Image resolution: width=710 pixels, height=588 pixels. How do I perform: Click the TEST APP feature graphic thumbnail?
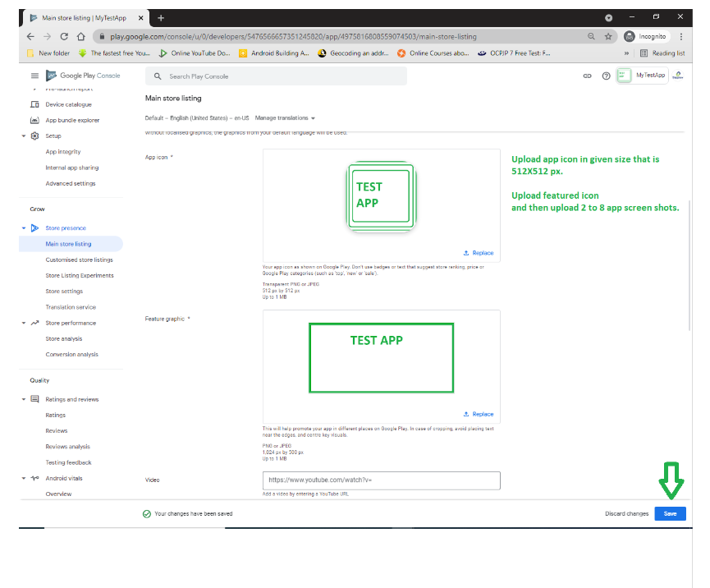(381, 358)
